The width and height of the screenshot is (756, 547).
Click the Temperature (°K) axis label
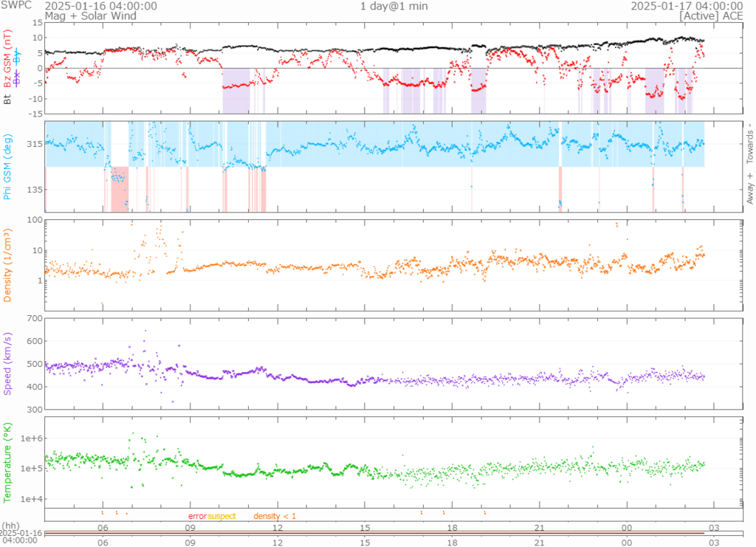(8, 461)
